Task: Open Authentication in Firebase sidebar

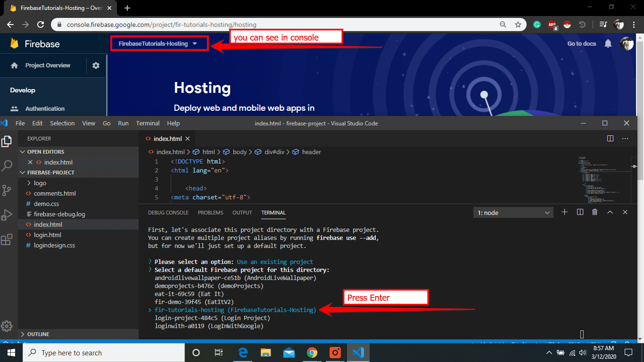Action: tap(45, 108)
